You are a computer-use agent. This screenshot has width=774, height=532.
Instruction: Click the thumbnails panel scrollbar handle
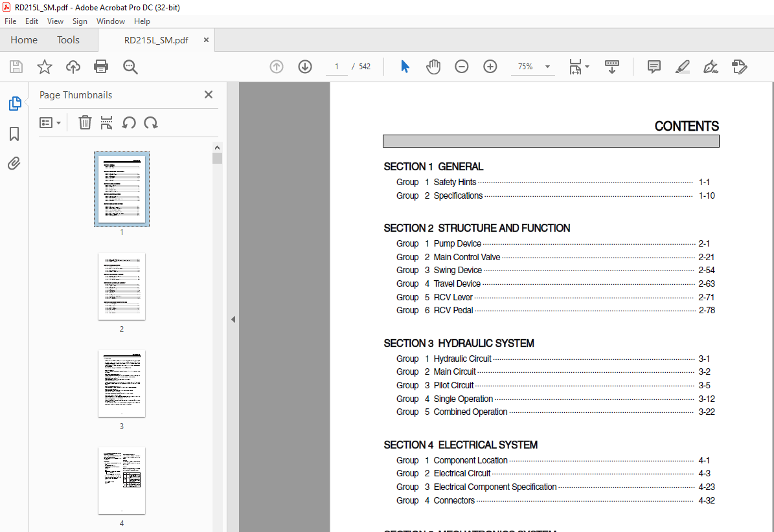point(217,159)
